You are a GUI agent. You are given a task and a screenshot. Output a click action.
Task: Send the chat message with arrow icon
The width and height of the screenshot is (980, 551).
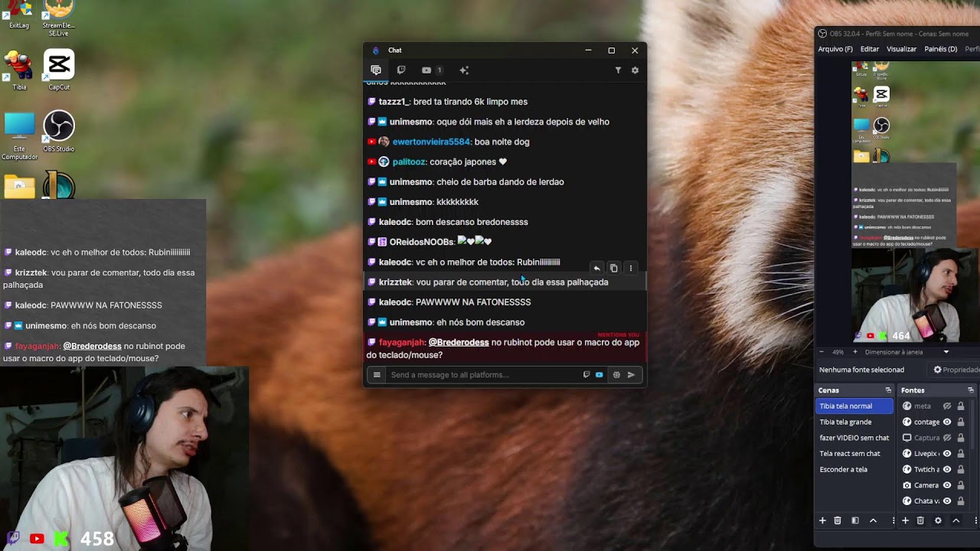coord(631,375)
